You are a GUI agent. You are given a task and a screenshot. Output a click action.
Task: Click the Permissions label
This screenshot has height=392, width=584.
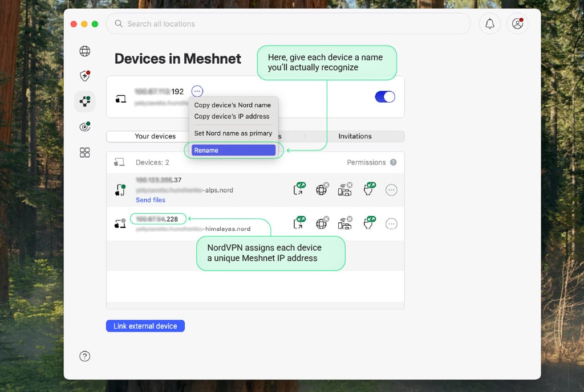[366, 162]
